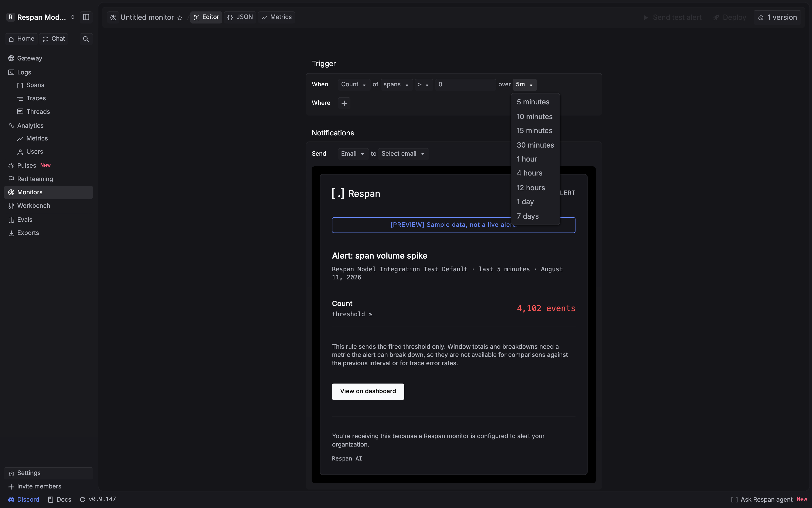Select Monitors in the sidebar
The width and height of the screenshot is (812, 508).
point(48,193)
